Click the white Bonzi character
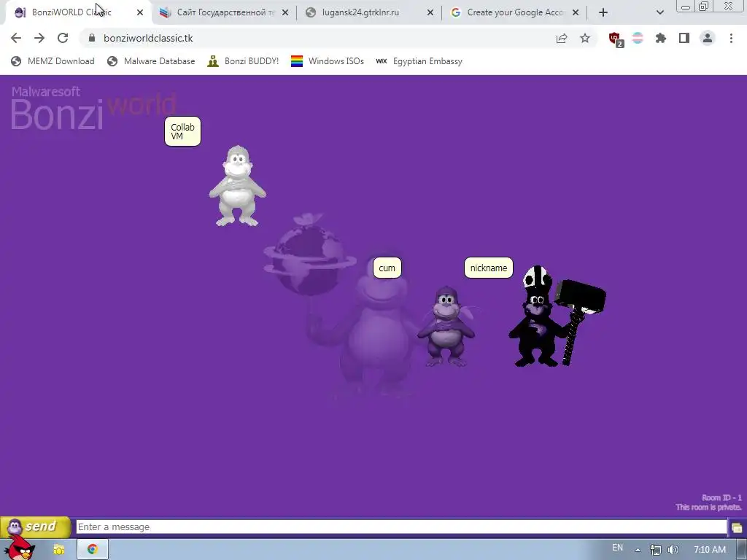 [237, 186]
